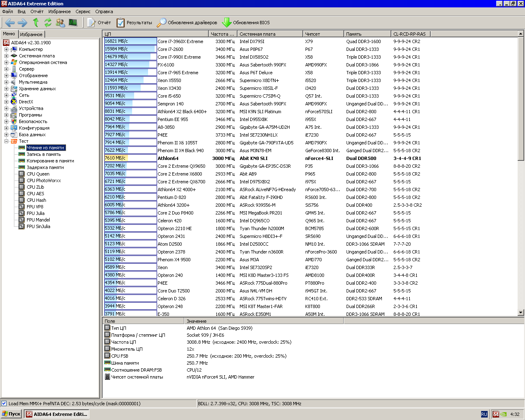The image size is (525, 420).
Task: Click the AIDA64 root node icon
Action: point(6,43)
